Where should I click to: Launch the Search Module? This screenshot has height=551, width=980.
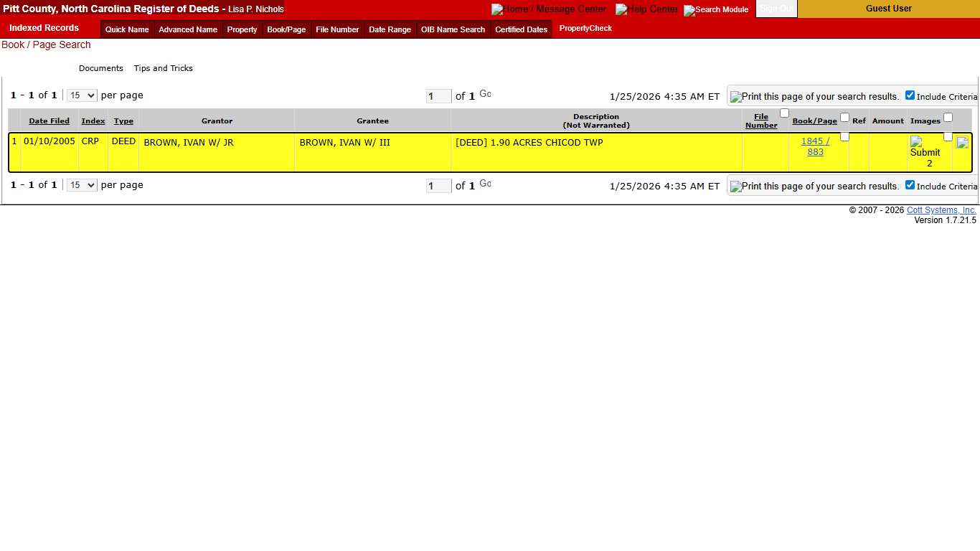tap(715, 9)
